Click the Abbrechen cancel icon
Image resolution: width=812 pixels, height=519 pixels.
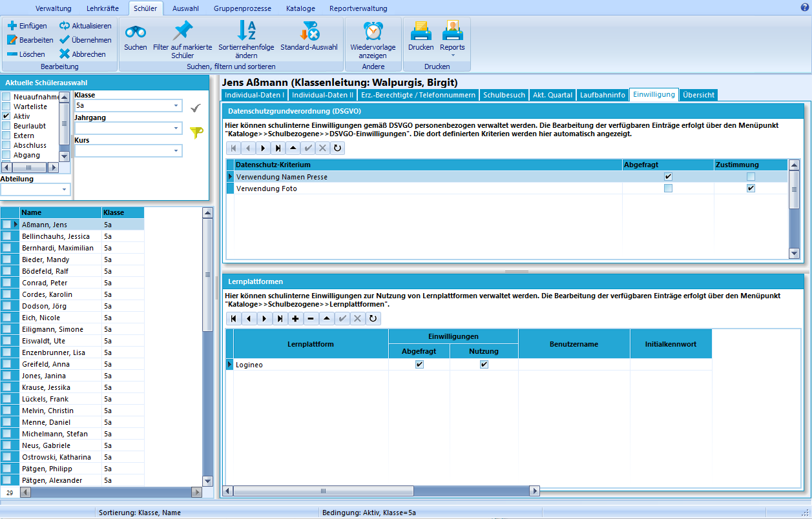tap(65, 54)
